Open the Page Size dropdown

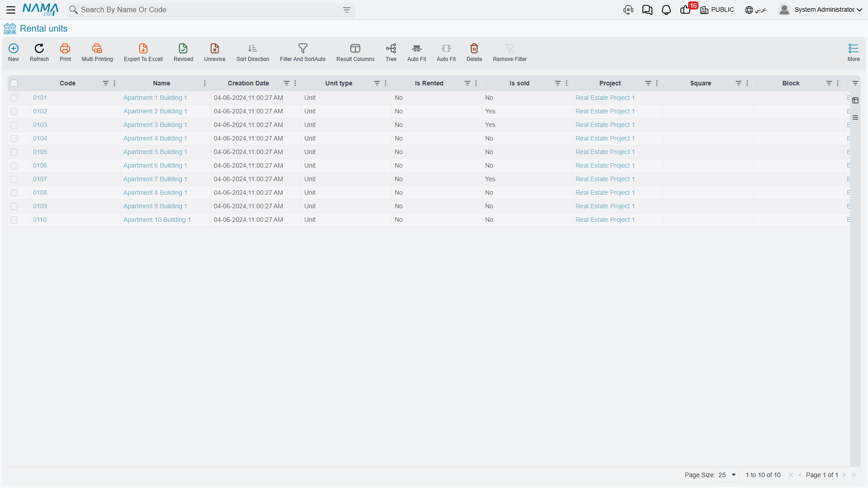(x=727, y=475)
